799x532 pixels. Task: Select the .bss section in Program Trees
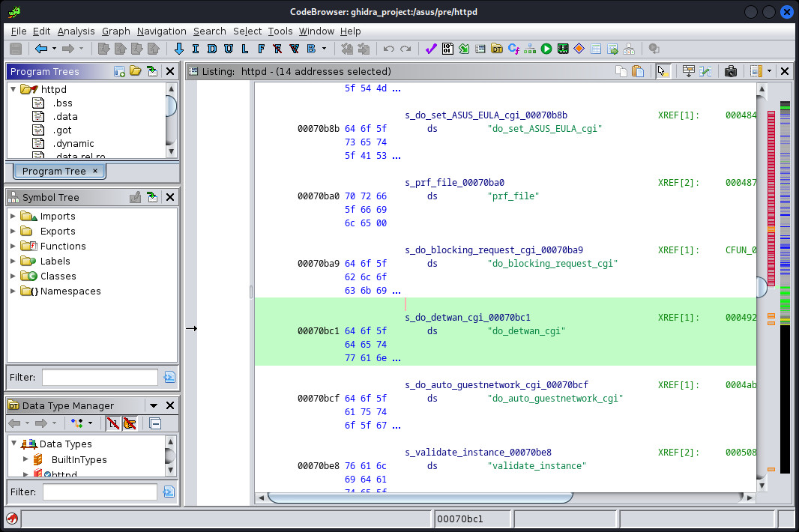[62, 103]
